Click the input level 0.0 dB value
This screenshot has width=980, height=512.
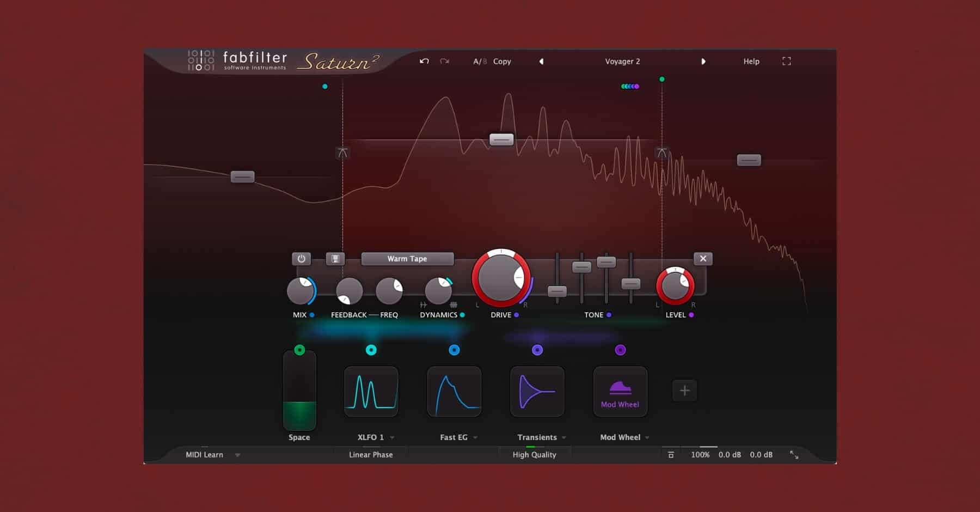pos(730,455)
